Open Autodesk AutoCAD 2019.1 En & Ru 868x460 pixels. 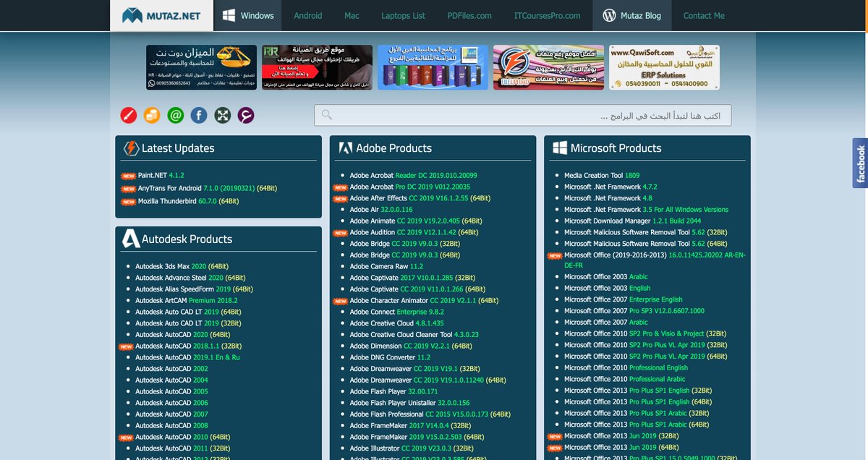187,357
